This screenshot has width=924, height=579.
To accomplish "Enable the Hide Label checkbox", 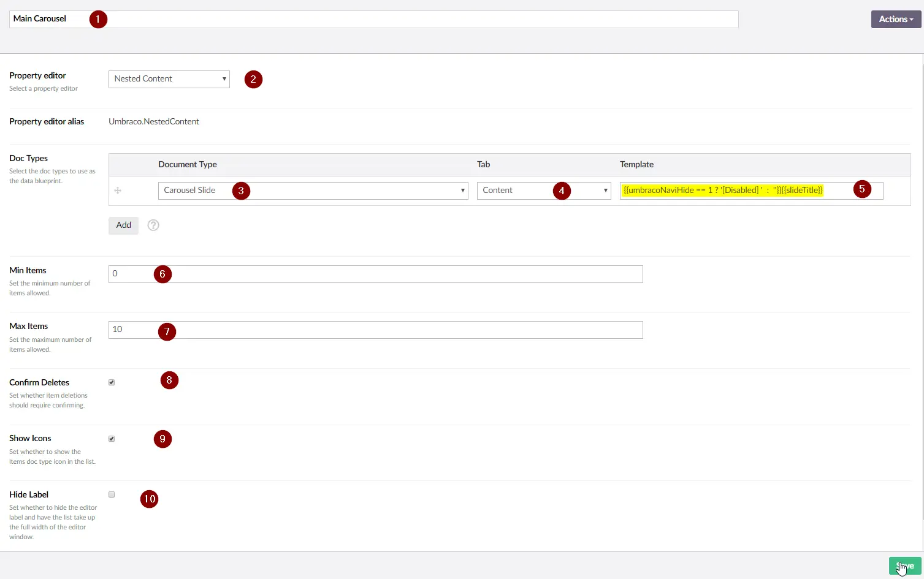I will (x=112, y=494).
